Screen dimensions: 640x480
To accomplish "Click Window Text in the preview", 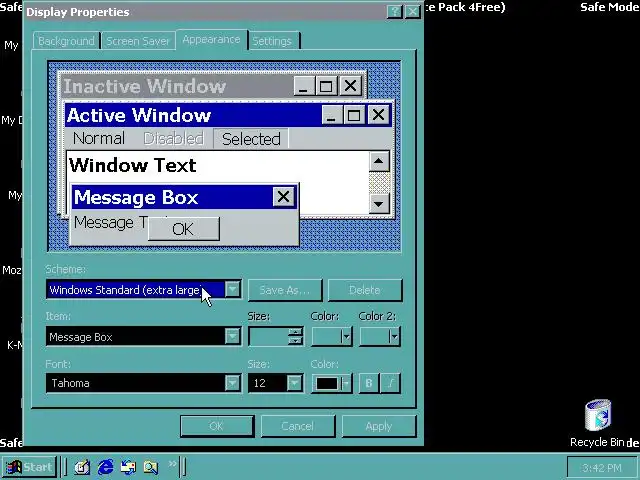I will (133, 165).
